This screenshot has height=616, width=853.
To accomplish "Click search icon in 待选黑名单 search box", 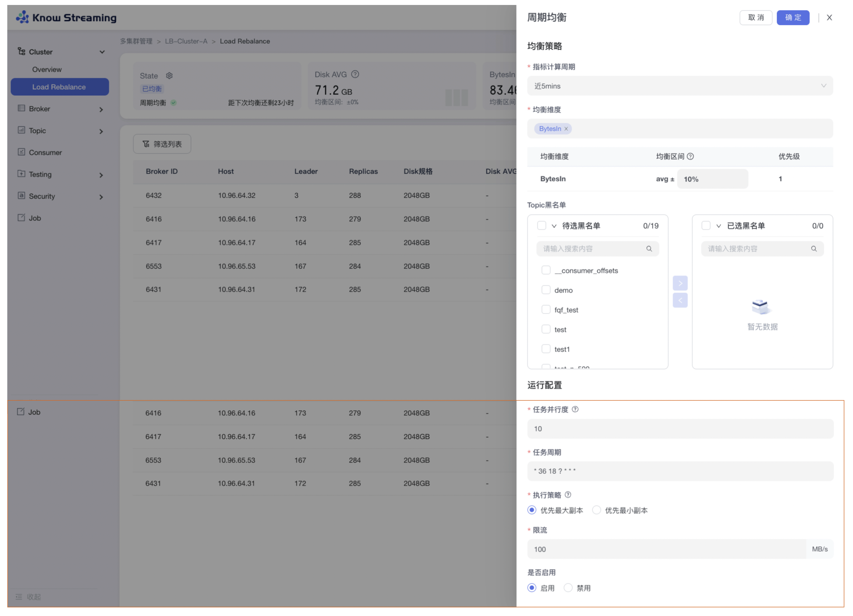I will (x=649, y=249).
